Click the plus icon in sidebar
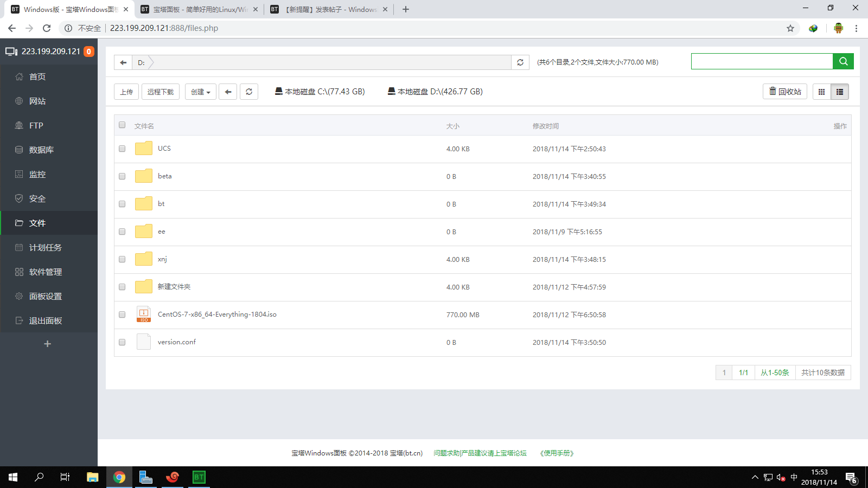868x488 pixels. point(48,344)
